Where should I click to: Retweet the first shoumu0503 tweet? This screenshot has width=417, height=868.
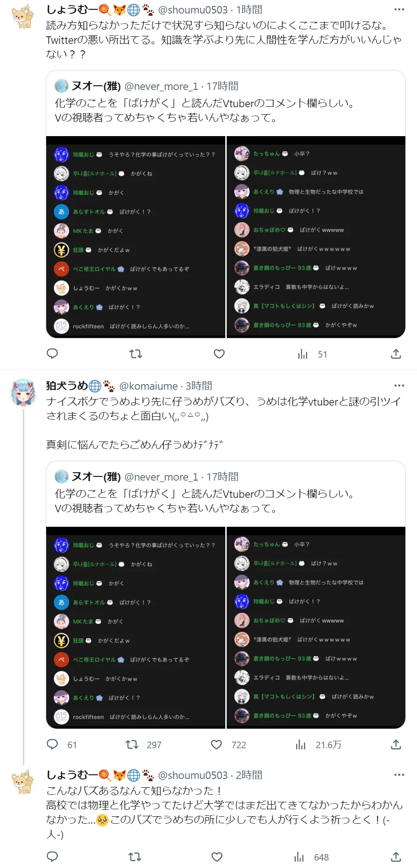(x=136, y=354)
